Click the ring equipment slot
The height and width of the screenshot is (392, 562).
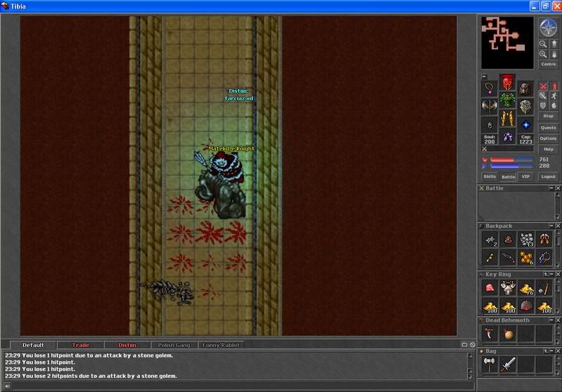[x=490, y=124]
